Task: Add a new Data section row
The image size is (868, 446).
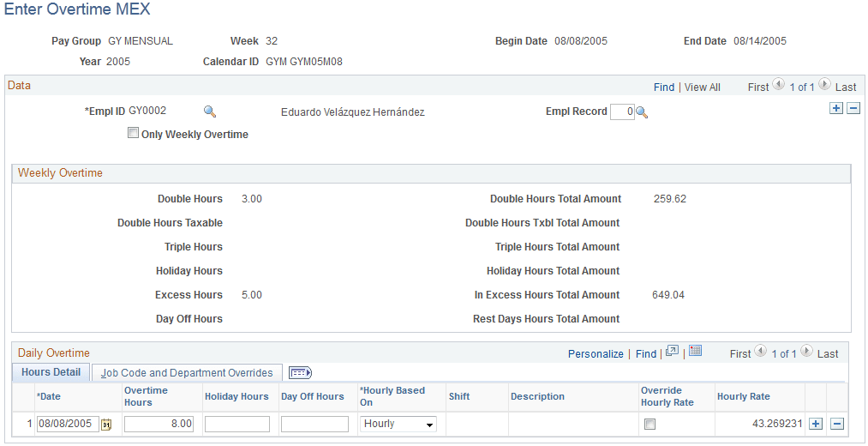Action: 836,109
